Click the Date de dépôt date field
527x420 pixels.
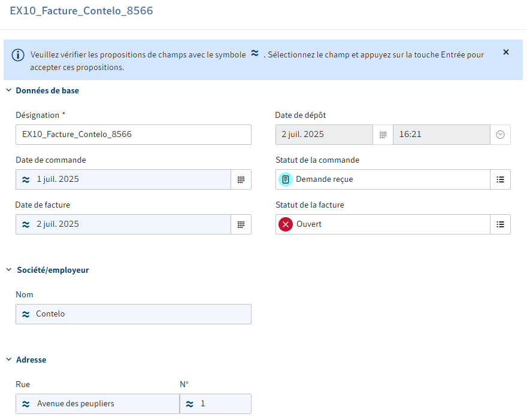pos(324,135)
